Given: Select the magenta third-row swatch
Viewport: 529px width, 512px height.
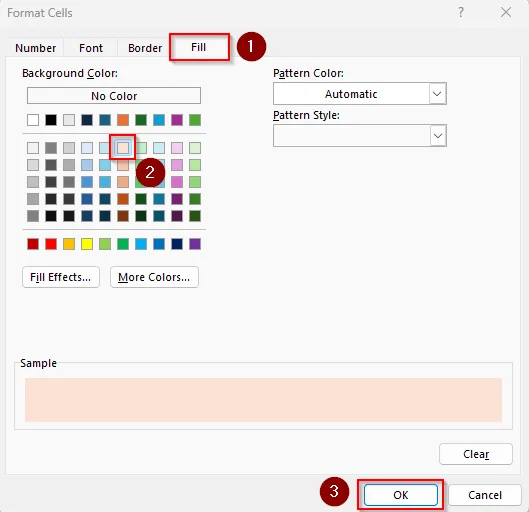Looking at the screenshot, I should [x=177, y=182].
